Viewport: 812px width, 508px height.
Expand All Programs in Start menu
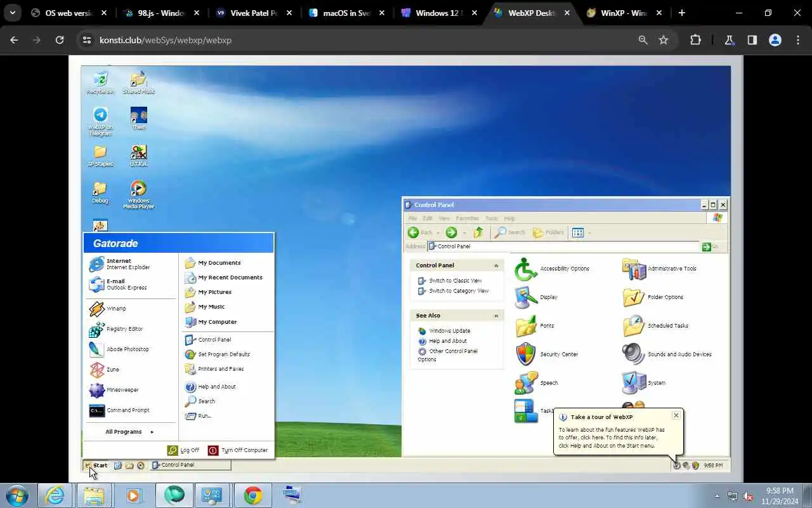click(x=129, y=432)
